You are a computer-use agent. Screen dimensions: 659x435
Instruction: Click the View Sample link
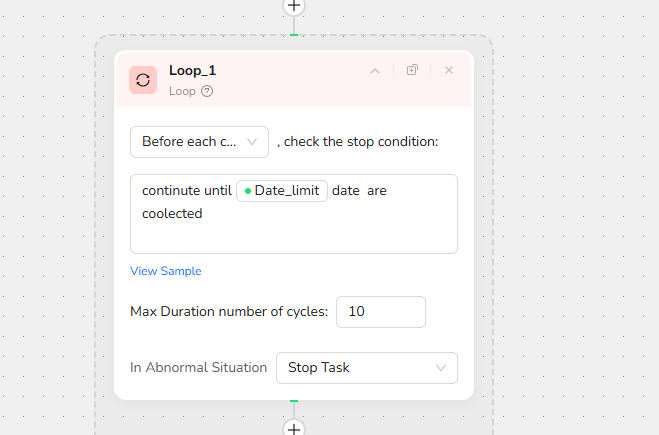165,271
